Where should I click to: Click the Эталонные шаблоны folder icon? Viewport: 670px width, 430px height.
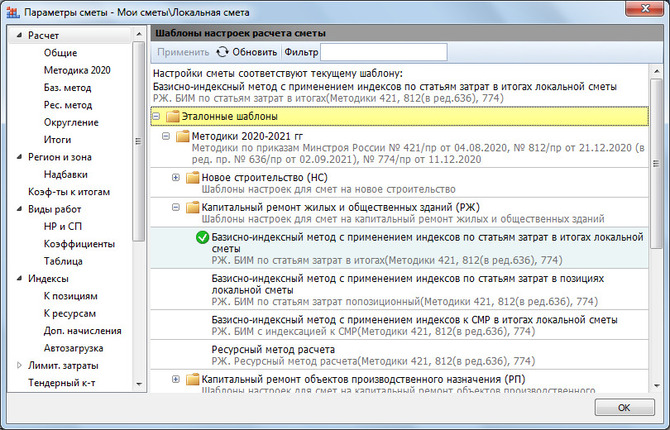pos(173,116)
